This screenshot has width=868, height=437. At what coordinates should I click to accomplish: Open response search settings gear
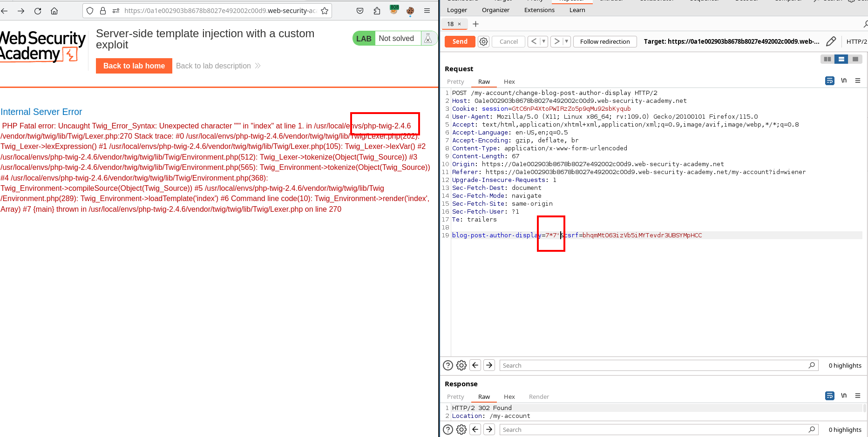[x=461, y=430]
